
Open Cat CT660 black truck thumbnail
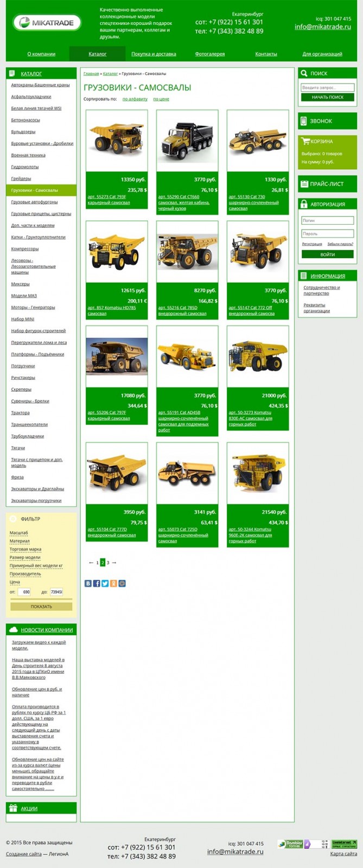187,141
